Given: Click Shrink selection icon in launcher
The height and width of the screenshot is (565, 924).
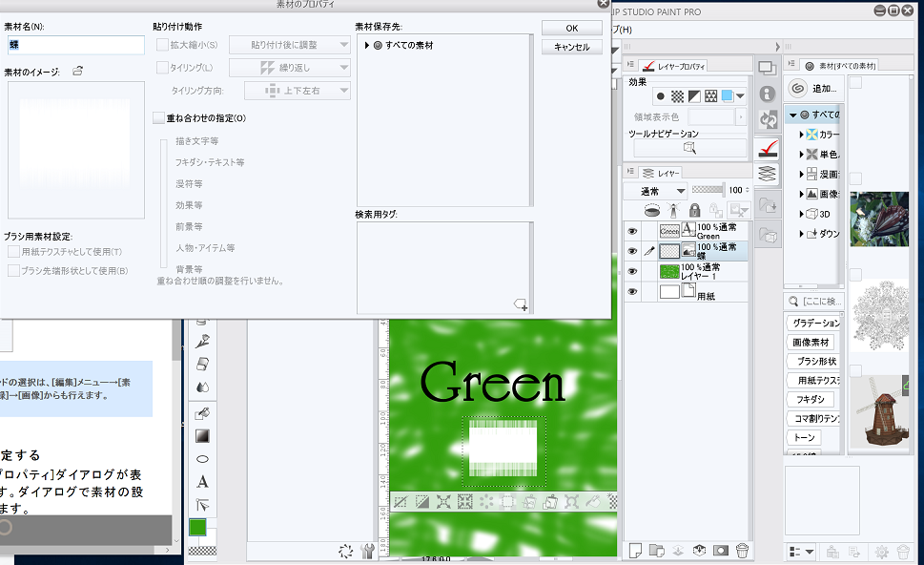Looking at the screenshot, I should (x=465, y=502).
